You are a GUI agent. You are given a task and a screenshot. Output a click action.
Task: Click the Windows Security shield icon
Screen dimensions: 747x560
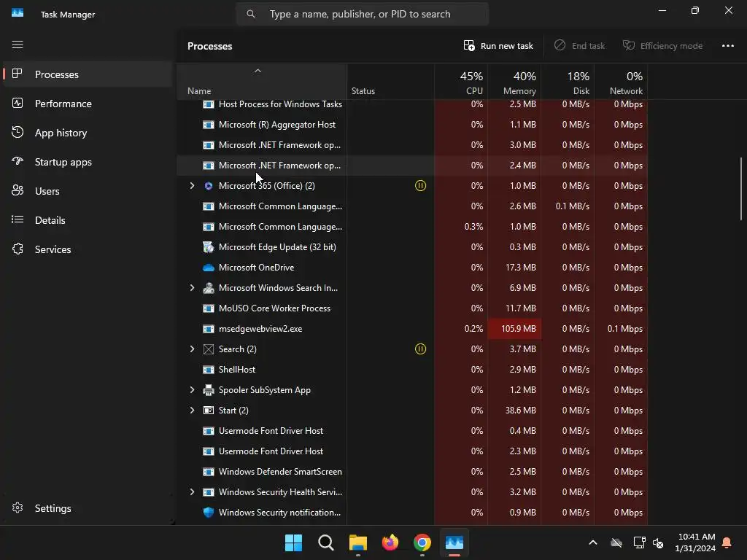208,513
